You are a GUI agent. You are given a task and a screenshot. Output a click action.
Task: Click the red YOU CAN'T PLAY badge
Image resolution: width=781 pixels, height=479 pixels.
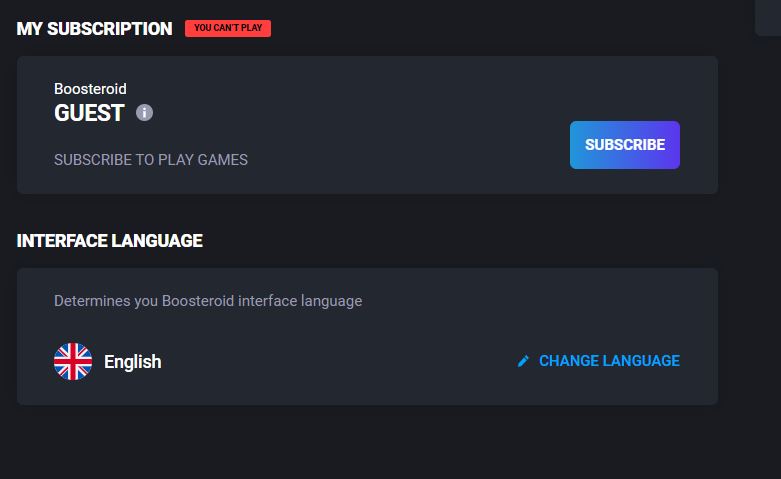click(228, 28)
